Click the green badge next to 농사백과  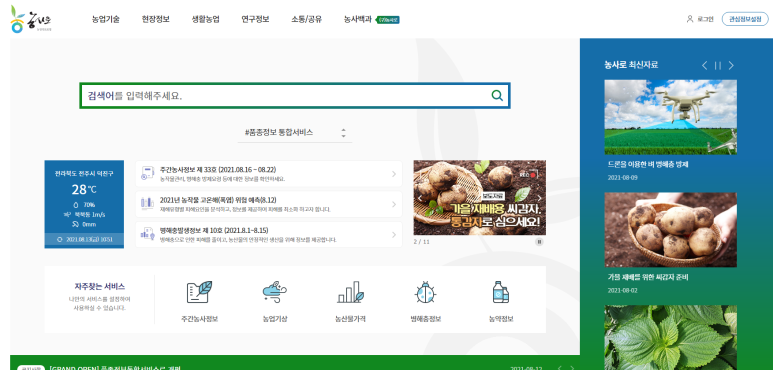tap(388, 20)
